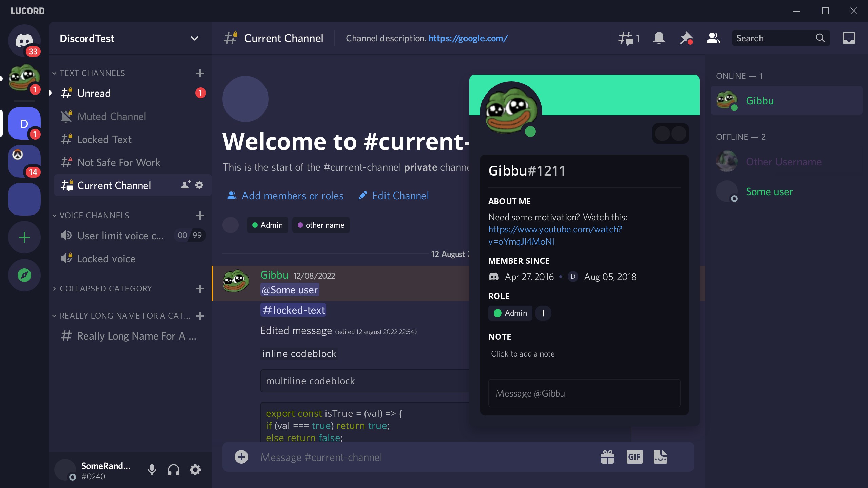868x488 pixels.
Task: Toggle headphones deafen
Action: [174, 470]
